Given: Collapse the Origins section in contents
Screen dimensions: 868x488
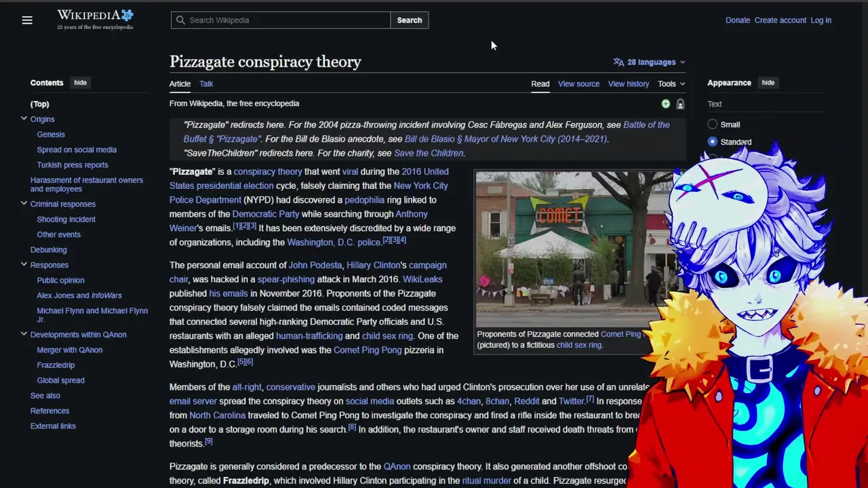Looking at the screenshot, I should pos(24,119).
